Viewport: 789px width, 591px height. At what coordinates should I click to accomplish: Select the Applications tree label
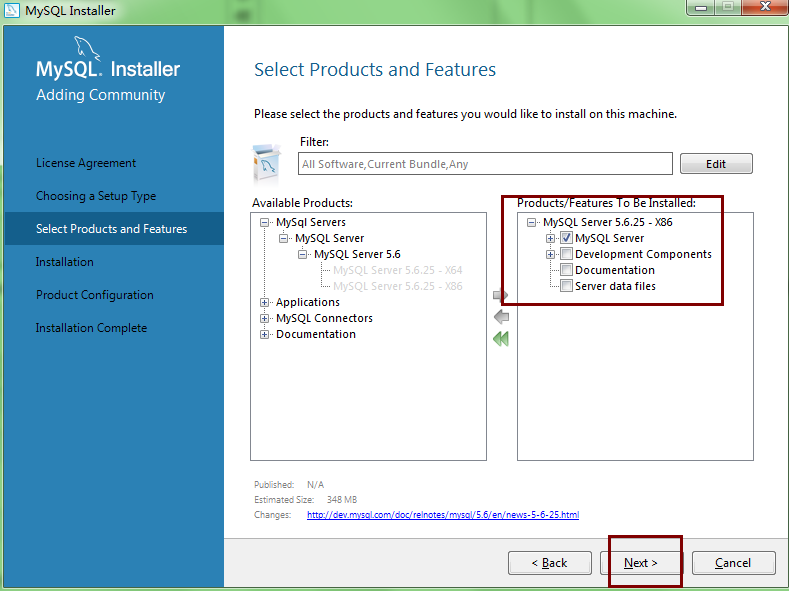pos(308,302)
